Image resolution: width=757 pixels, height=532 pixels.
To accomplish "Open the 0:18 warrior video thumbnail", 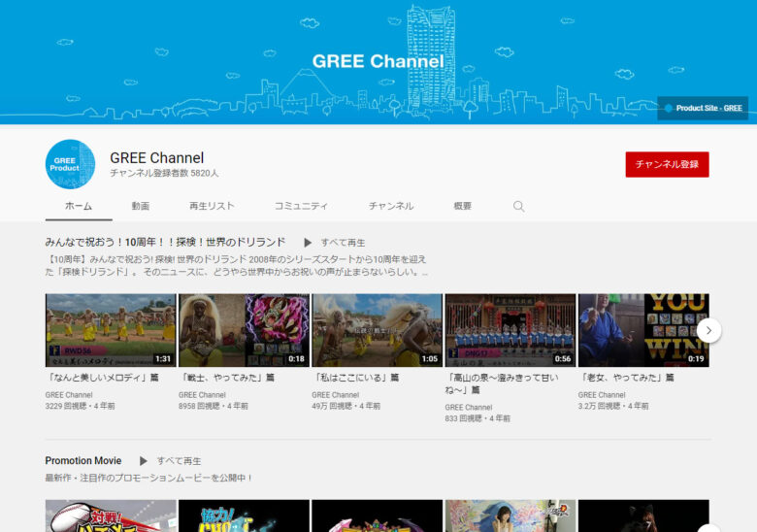I will (x=244, y=330).
